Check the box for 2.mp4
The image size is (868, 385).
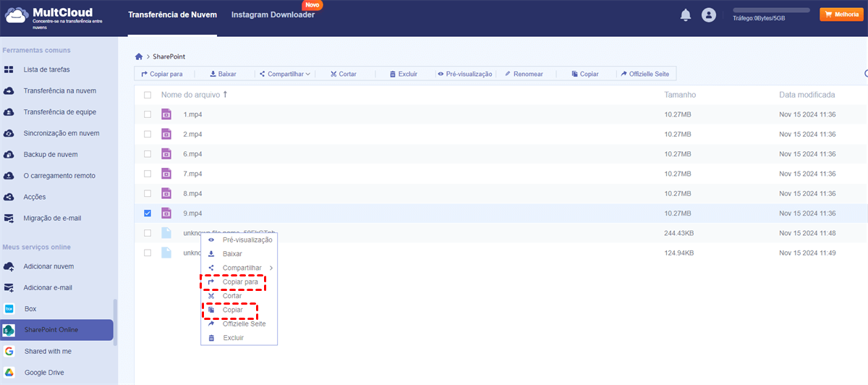click(x=148, y=134)
